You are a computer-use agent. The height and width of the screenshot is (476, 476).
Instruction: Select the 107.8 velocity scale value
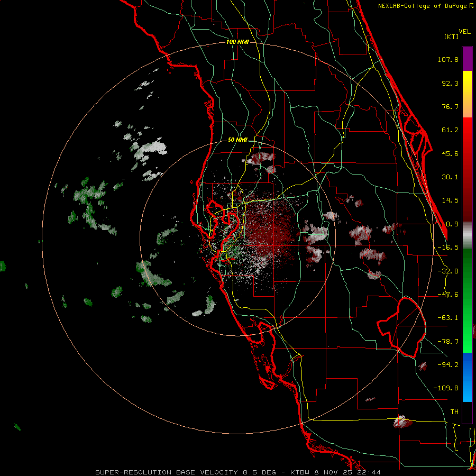pyautogui.click(x=448, y=59)
